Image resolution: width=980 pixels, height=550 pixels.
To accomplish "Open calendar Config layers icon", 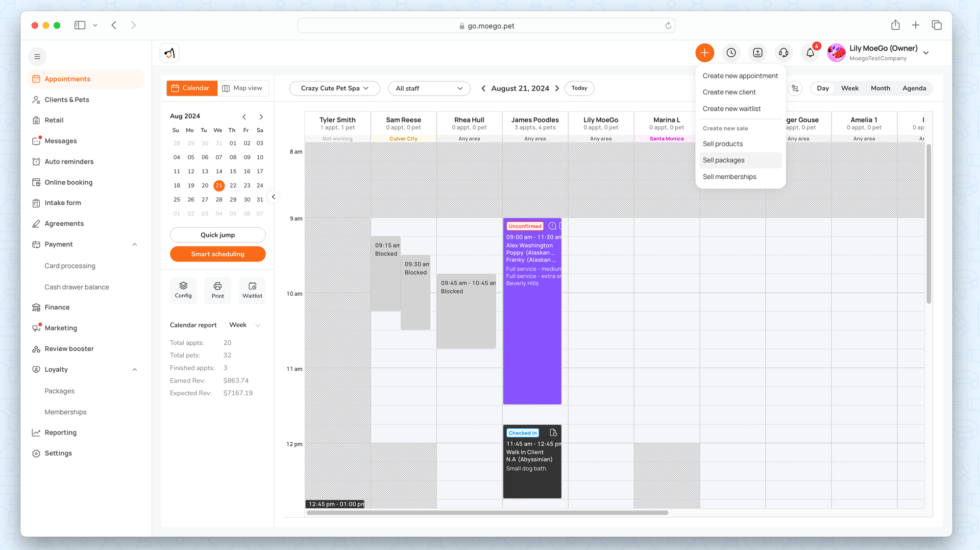I will pos(183,290).
